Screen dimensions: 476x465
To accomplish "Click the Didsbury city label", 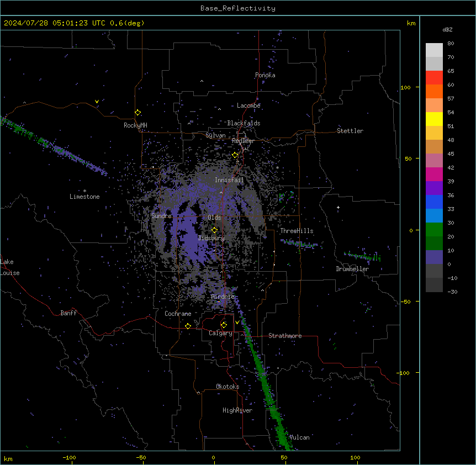I will 211,238.
